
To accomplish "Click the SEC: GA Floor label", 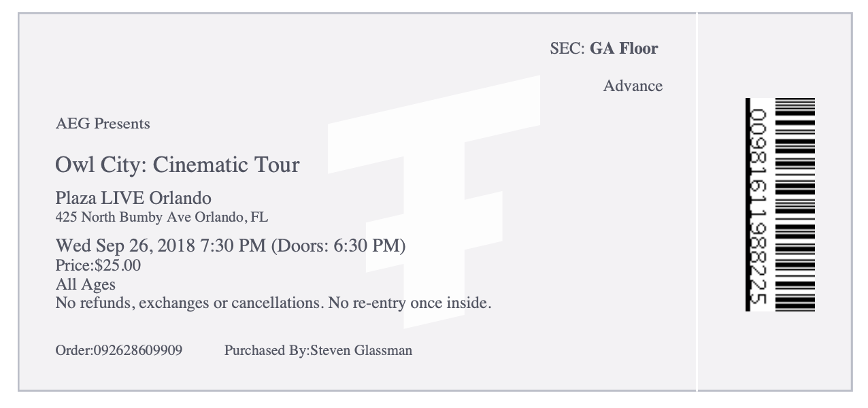I will click(604, 48).
